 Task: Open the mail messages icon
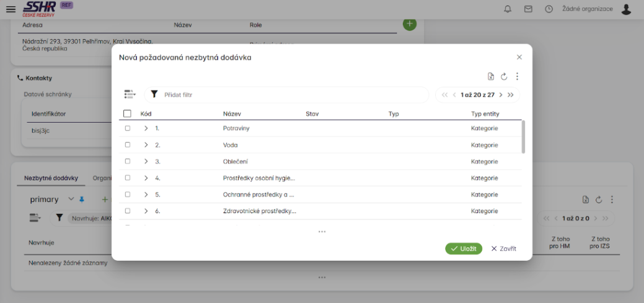pos(528,9)
